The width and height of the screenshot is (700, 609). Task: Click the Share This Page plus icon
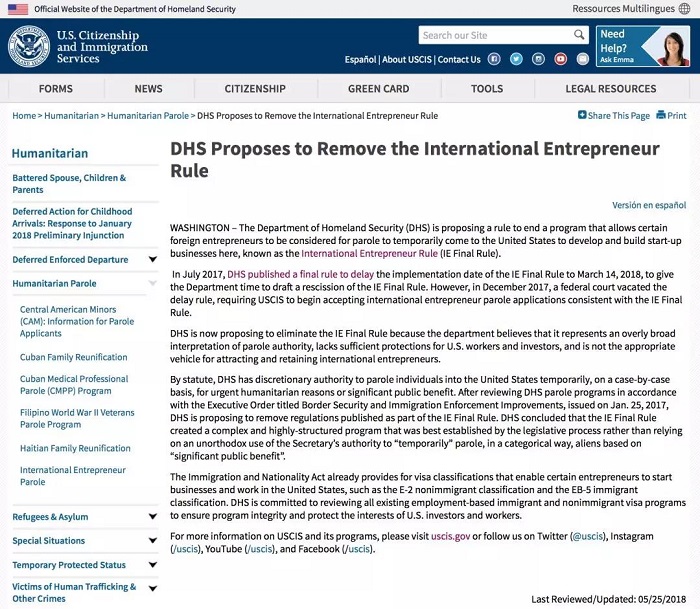tap(582, 115)
